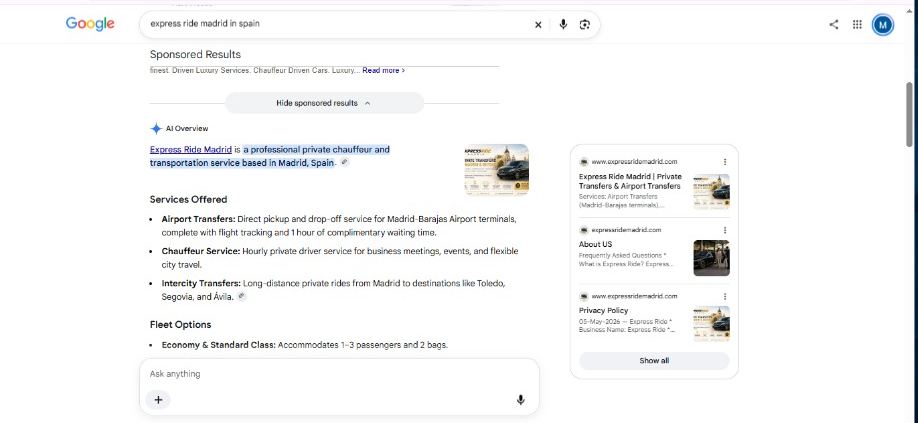Click the 'Economy & Standard Class:' bullet text

click(218, 345)
